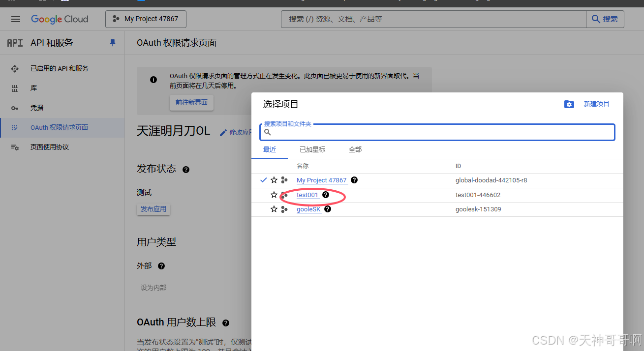Open the 库 library page
Image resolution: width=644 pixels, height=351 pixels.
33,88
